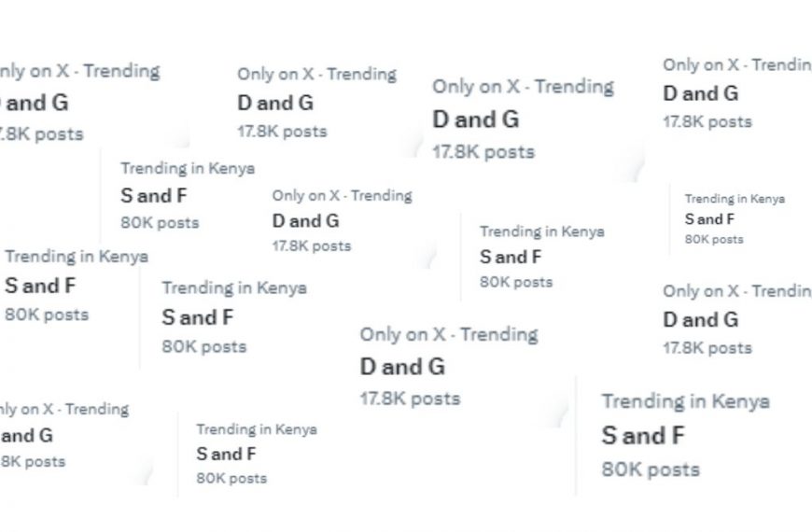Click the smallest "80K posts" count at the right edge
The height and width of the screenshot is (532, 812).
[714, 239]
